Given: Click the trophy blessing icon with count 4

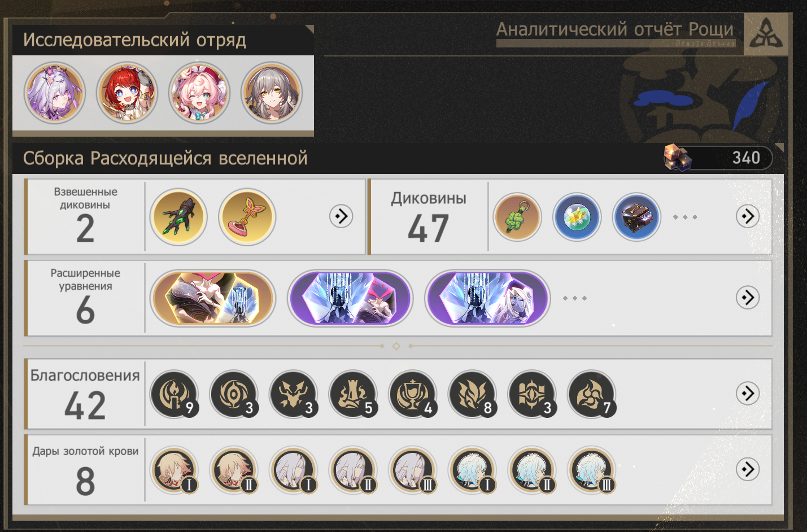Looking at the screenshot, I should point(413,394).
